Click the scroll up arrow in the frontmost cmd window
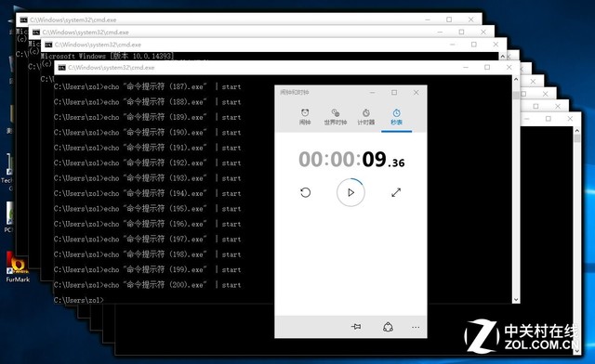595x364 pixels. pos(516,80)
